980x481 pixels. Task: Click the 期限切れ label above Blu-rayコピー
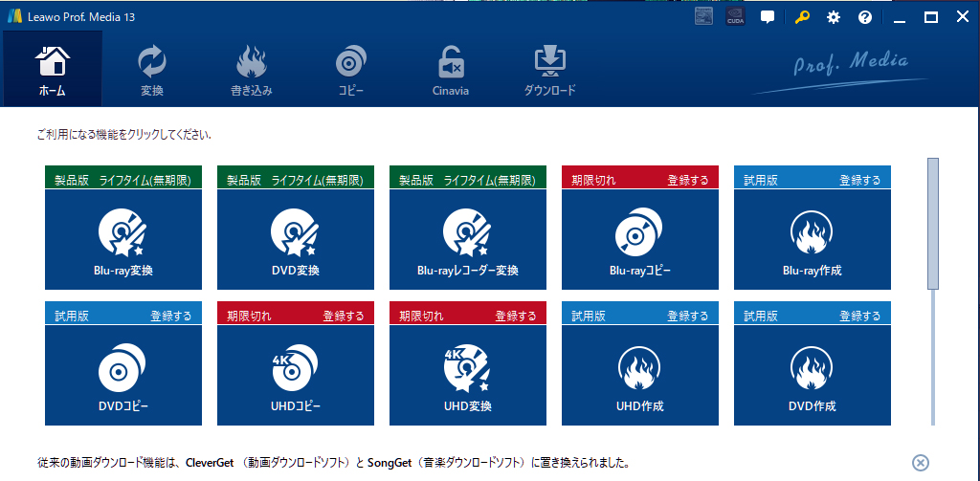pos(593,181)
